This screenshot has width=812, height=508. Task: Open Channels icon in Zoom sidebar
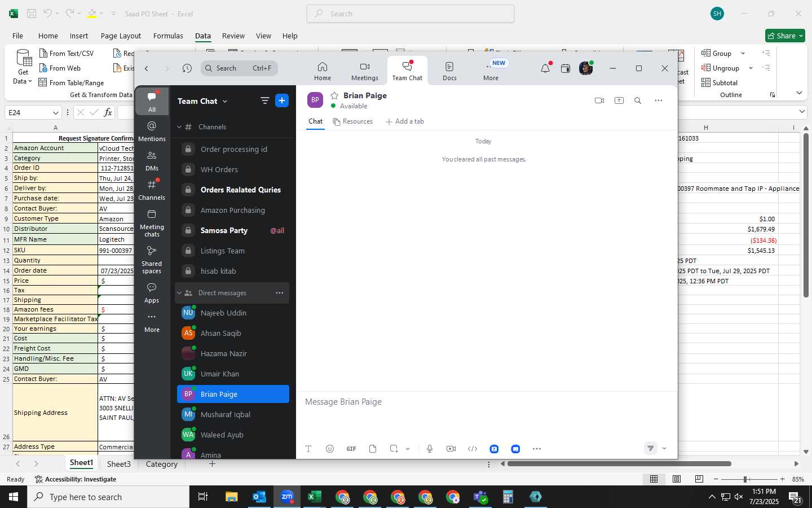(152, 190)
